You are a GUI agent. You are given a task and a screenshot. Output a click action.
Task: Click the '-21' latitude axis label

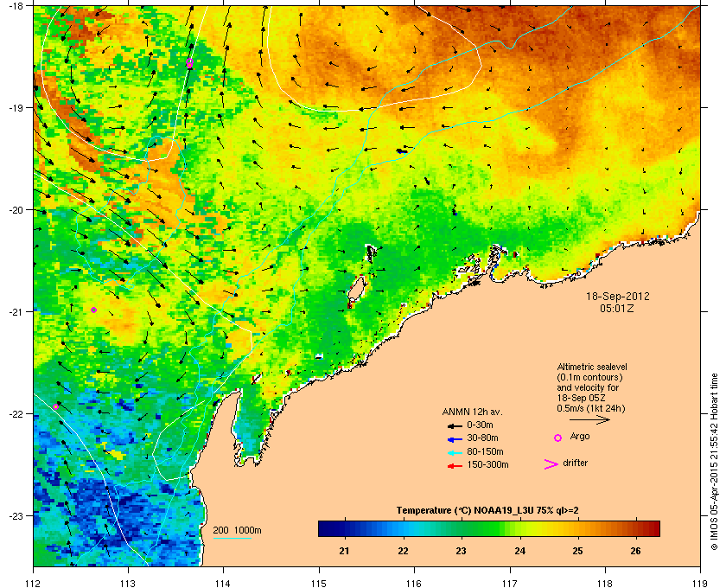tap(16, 312)
